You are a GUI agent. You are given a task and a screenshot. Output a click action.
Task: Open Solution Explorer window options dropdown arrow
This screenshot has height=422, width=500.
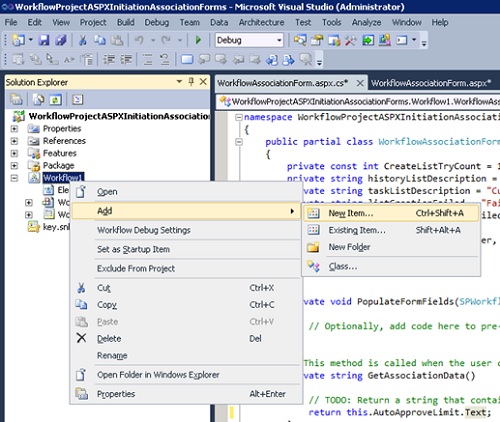pyautogui.click(x=179, y=82)
